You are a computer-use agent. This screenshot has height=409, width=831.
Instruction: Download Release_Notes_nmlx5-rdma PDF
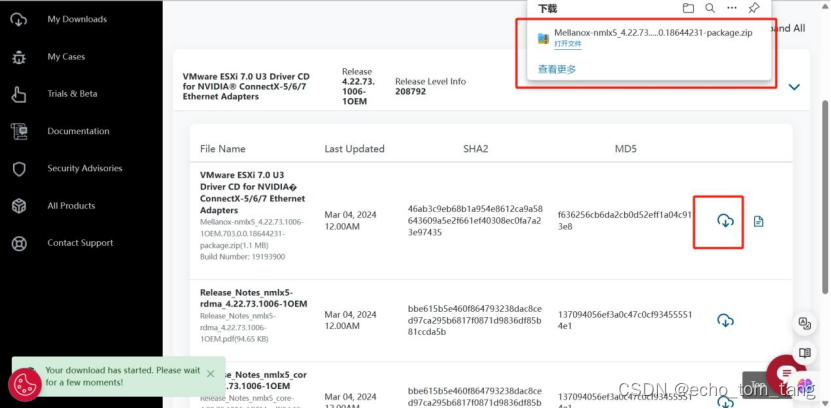[x=725, y=320]
